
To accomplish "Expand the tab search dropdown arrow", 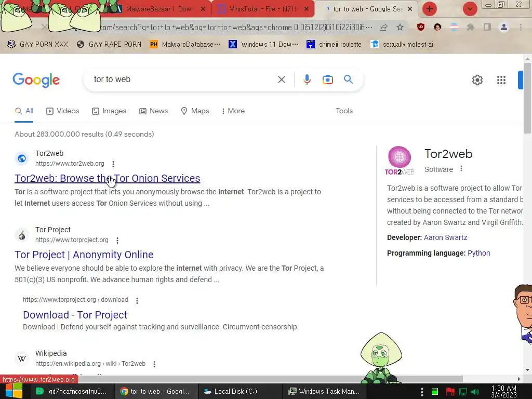I will coord(470,9).
